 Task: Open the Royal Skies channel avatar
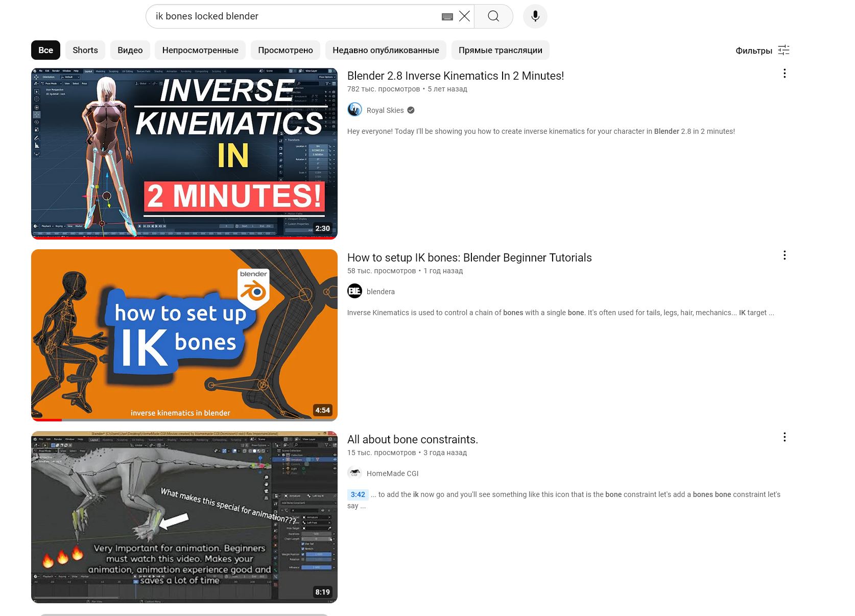[354, 110]
